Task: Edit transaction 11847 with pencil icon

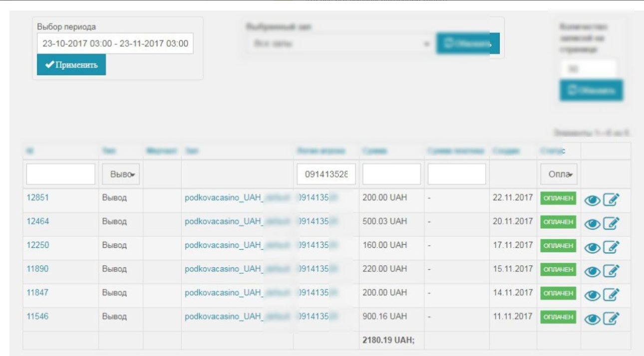Action: point(612,295)
